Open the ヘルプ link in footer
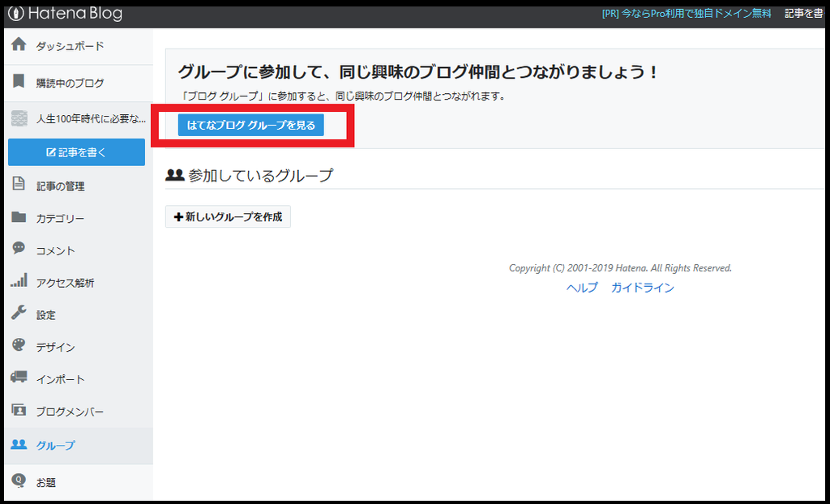830x504 pixels. pos(582,288)
